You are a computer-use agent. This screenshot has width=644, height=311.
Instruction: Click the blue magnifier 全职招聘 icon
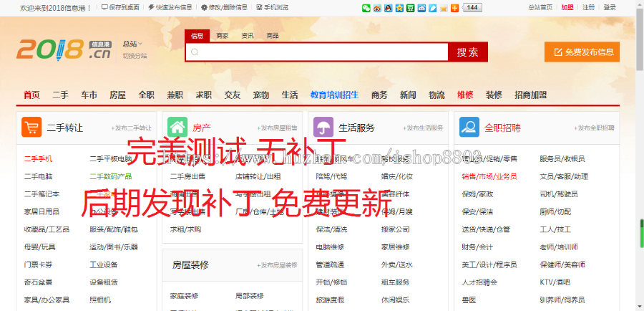[469, 127]
